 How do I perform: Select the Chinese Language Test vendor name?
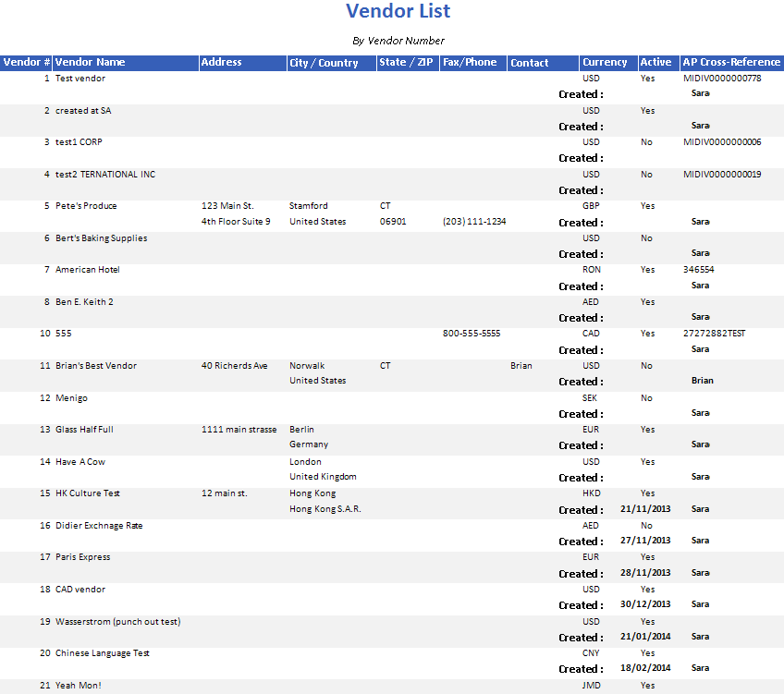click(x=103, y=653)
